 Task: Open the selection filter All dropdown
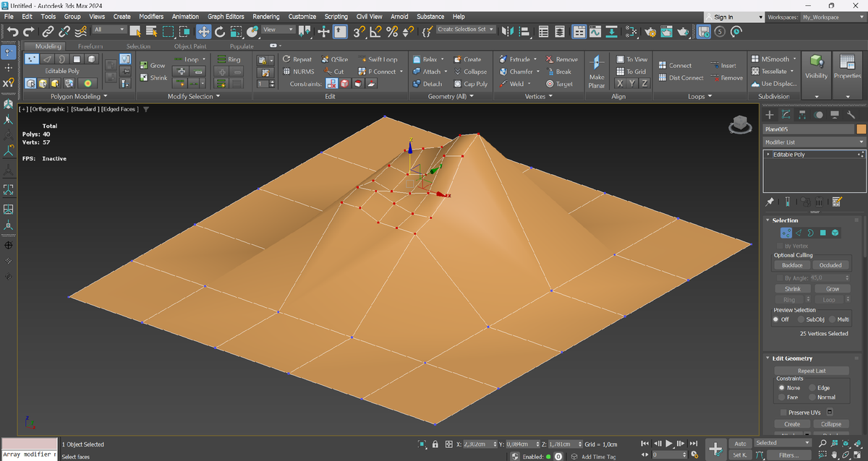click(109, 30)
